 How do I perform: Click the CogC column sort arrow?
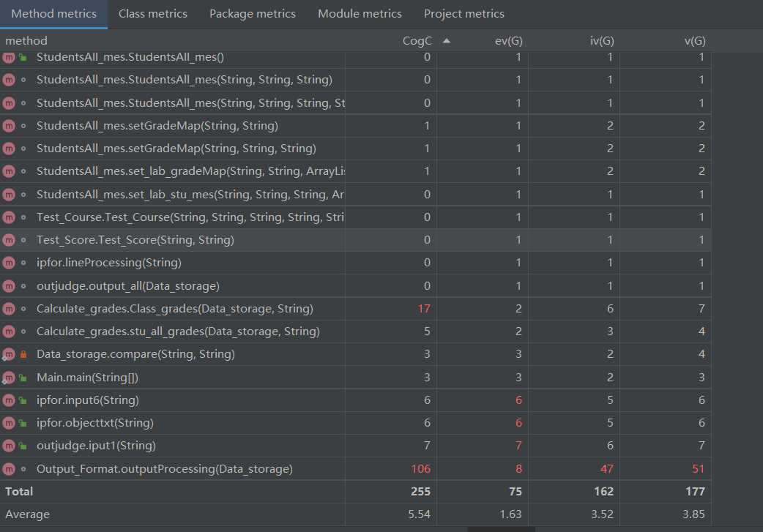(447, 41)
